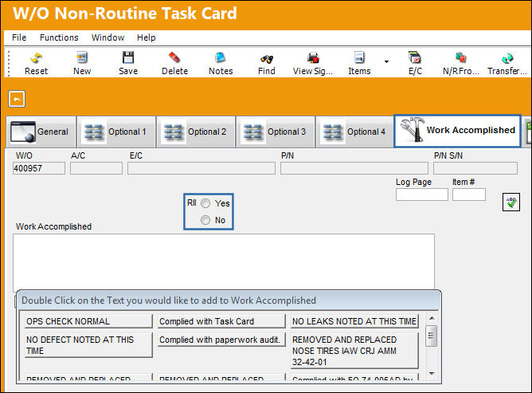532x393 pixels.
Task: Click the Item # input field
Action: [468, 195]
